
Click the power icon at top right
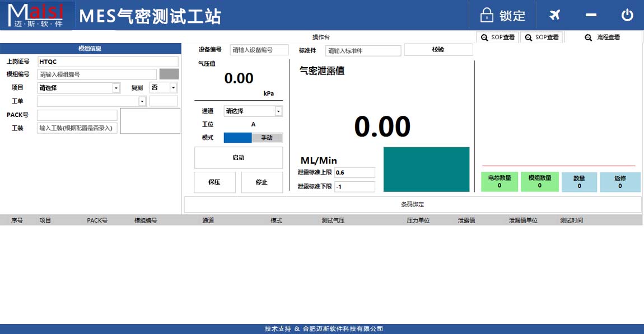(x=627, y=15)
